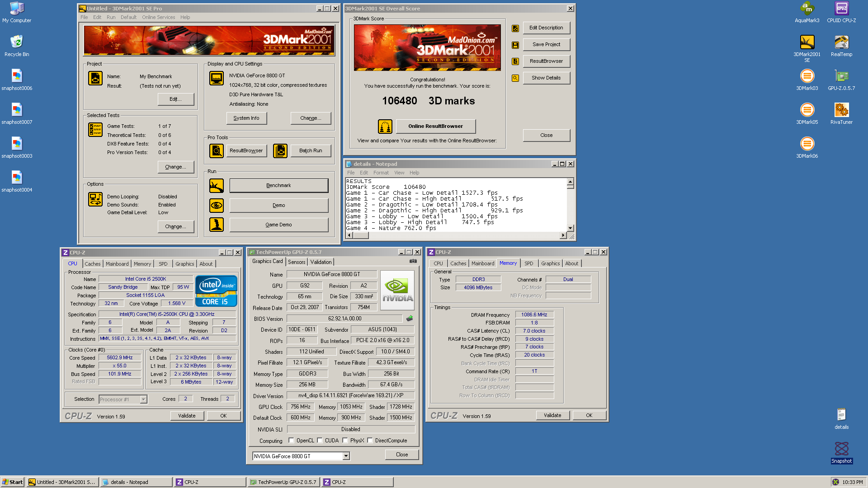Click Edit Description in score window
The image size is (868, 488).
pos(546,28)
